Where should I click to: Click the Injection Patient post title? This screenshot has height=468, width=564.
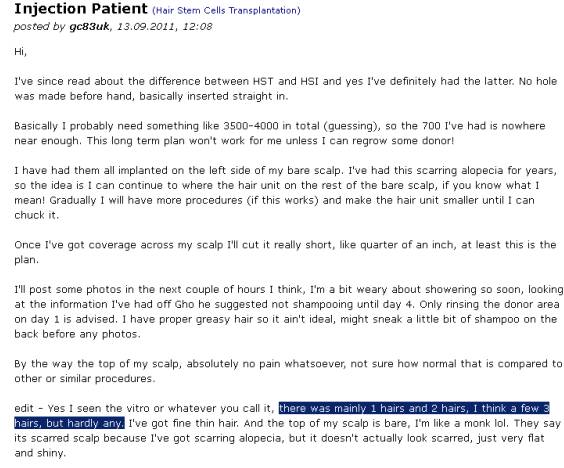tap(81, 9)
